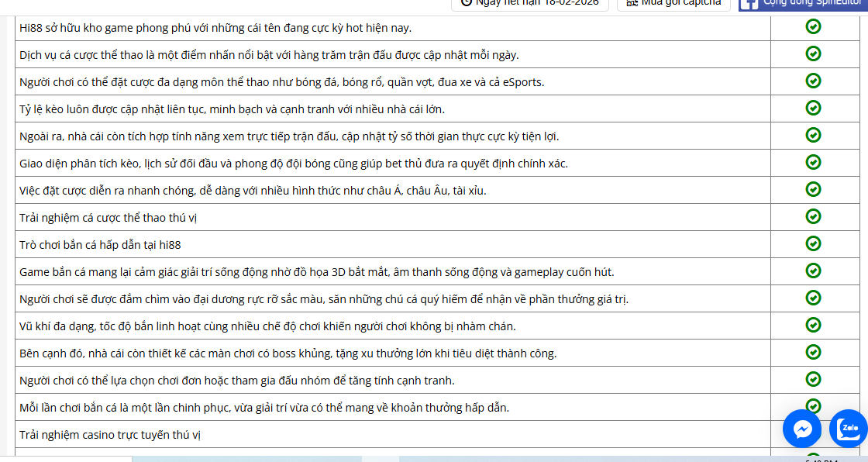868x462 pixels.
Task: Click the check icon for "Bên cạnh đó, nhà cái còn thiết kế" row
Action: pyautogui.click(x=813, y=353)
